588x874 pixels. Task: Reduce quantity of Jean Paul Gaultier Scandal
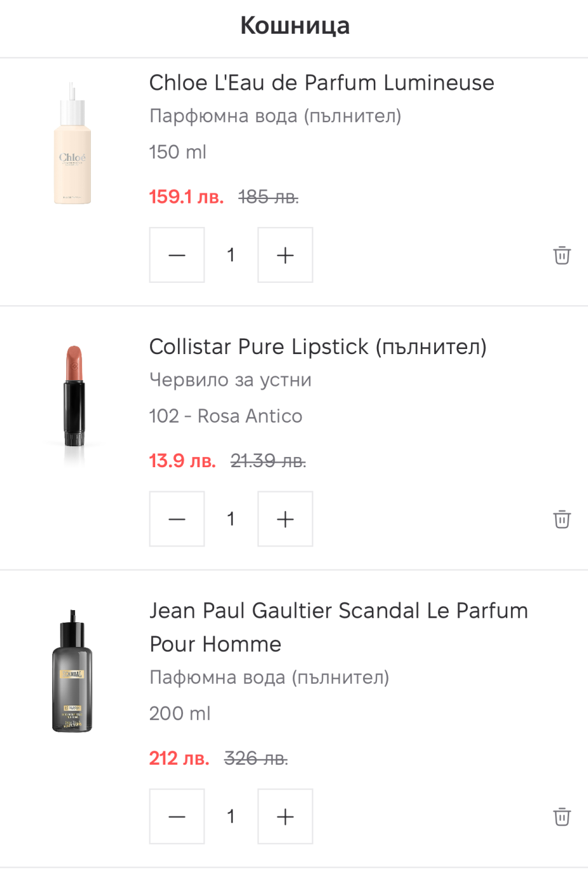click(x=177, y=816)
